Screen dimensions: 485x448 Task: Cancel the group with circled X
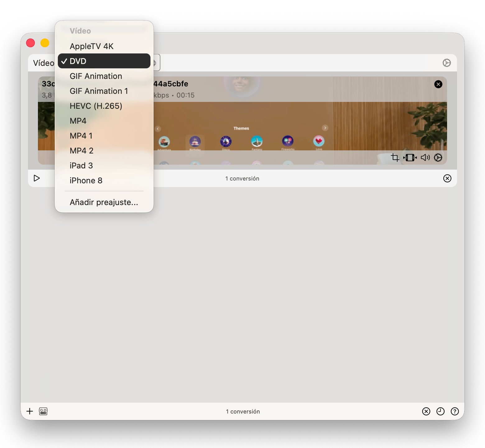(447, 178)
